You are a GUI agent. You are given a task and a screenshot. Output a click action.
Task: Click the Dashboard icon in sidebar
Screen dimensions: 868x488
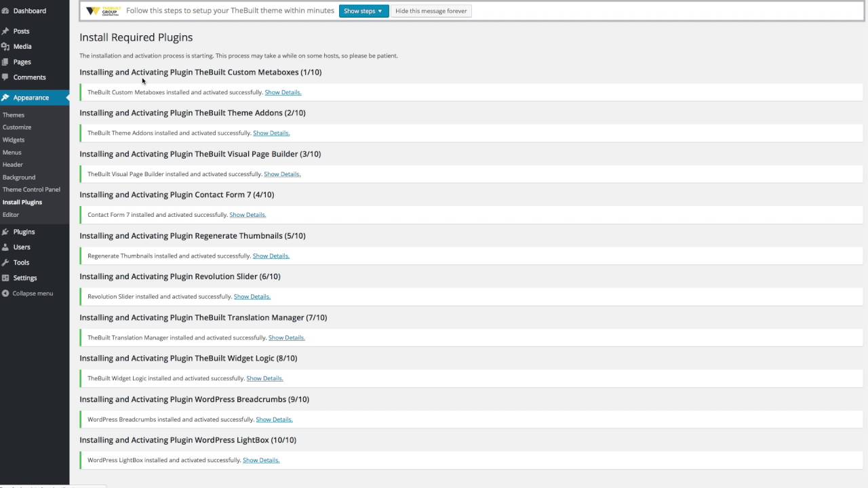point(5,11)
